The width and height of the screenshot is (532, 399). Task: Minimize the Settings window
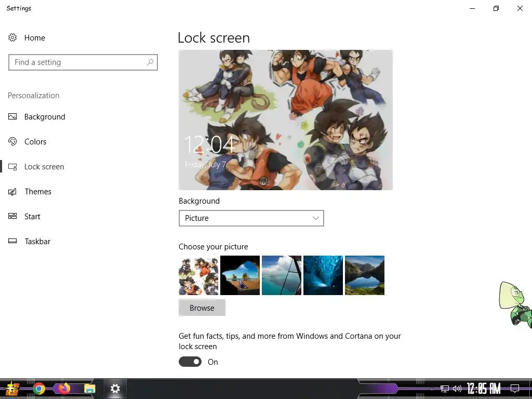coord(472,8)
